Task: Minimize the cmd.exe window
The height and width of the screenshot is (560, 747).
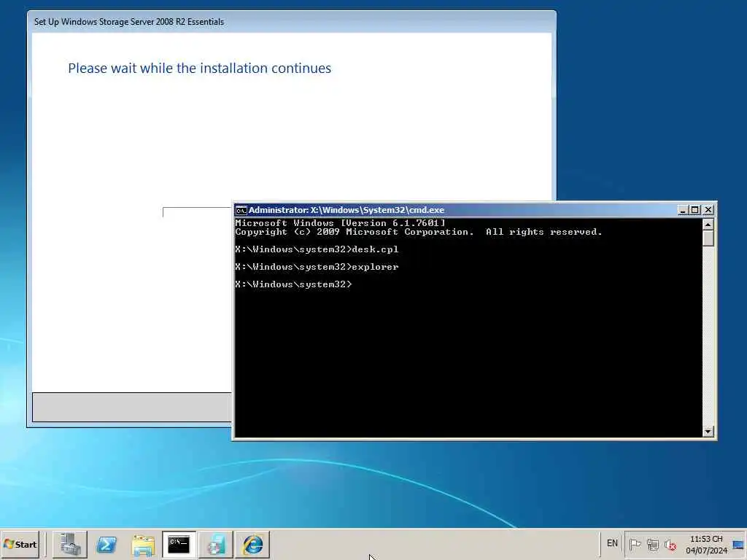Action: pyautogui.click(x=683, y=210)
